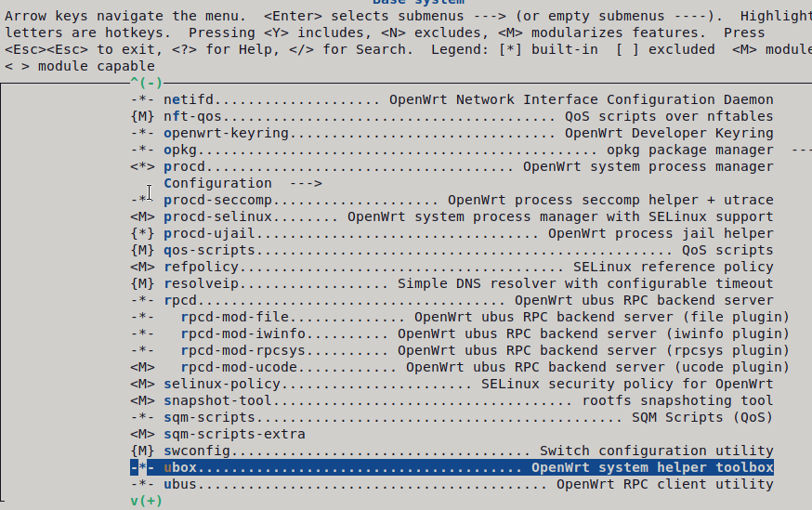Screen dimensions: 812x510
Task: Select the swconfig entry name
Action: point(197,451)
